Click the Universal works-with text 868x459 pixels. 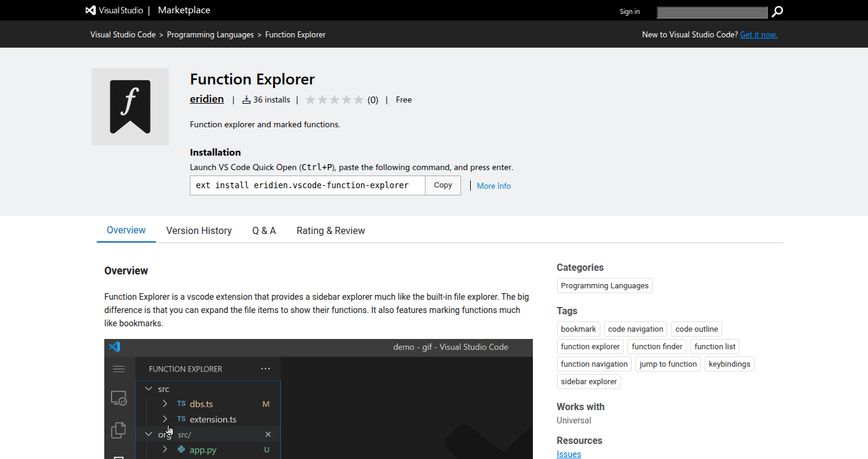pos(574,420)
